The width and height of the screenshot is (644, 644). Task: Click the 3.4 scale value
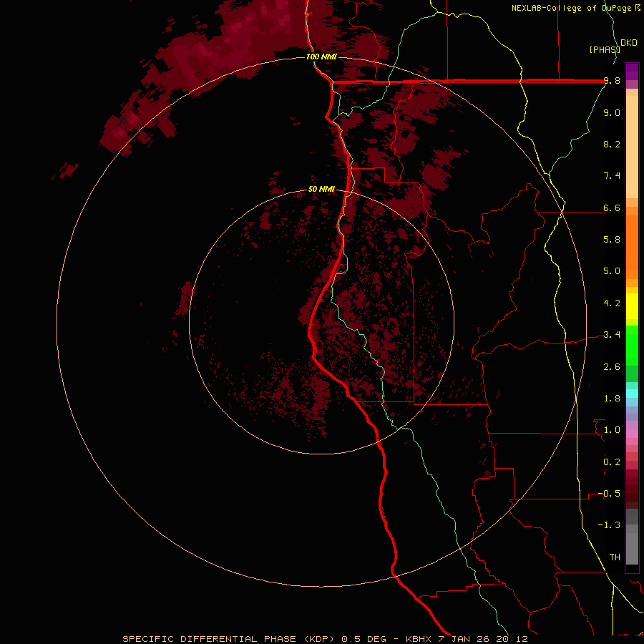(x=612, y=335)
